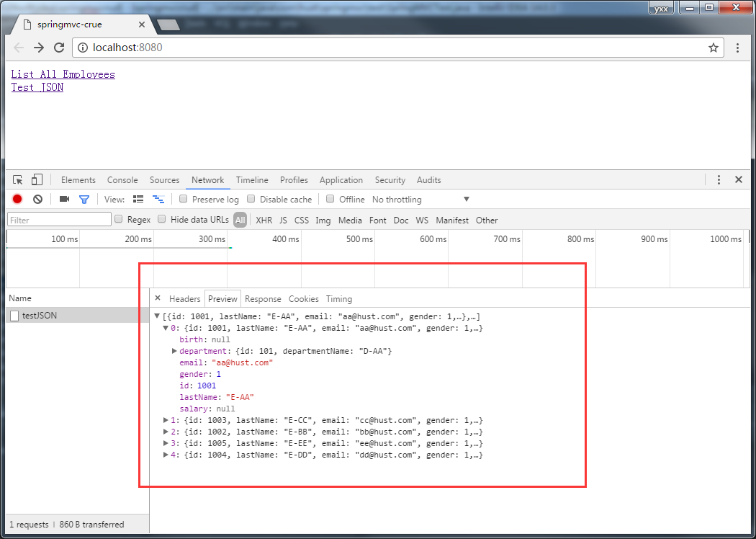Switch to the Audits tab
The height and width of the screenshot is (539, 756).
pyautogui.click(x=428, y=180)
